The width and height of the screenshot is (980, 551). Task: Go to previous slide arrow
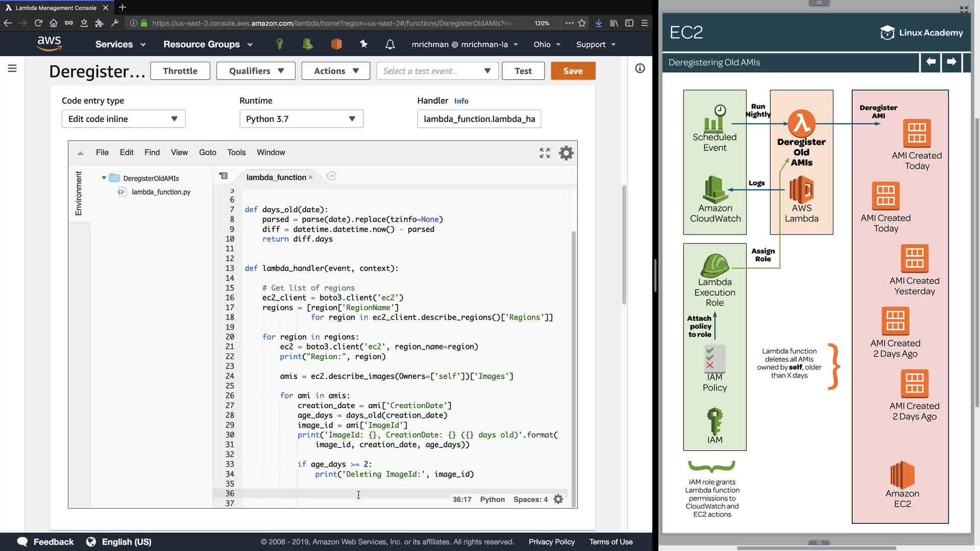[930, 62]
